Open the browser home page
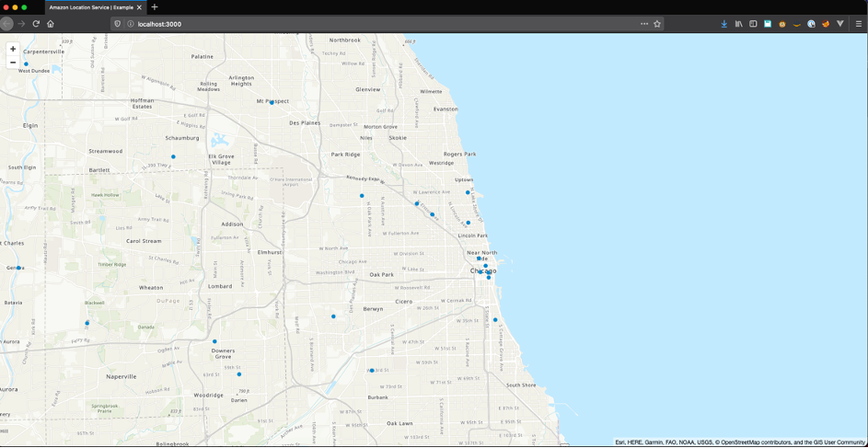Image resolution: width=868 pixels, height=448 pixels. [51, 24]
